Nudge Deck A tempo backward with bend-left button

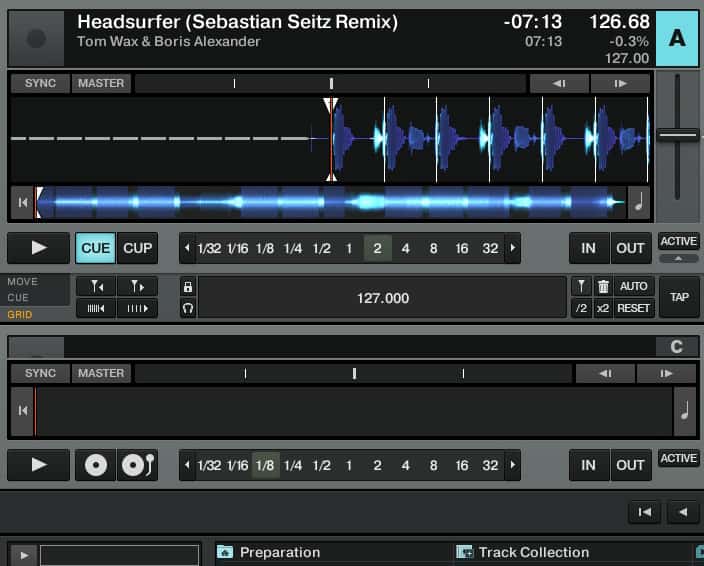coord(559,83)
